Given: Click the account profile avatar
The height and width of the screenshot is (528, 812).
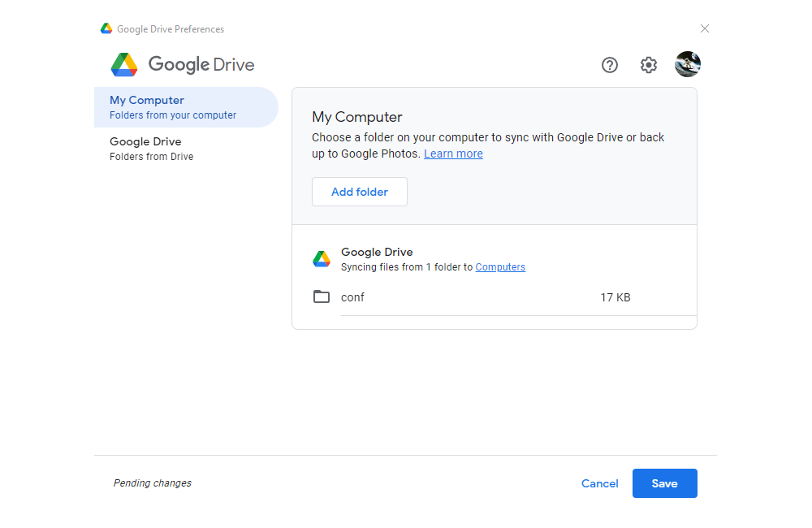Looking at the screenshot, I should [688, 64].
